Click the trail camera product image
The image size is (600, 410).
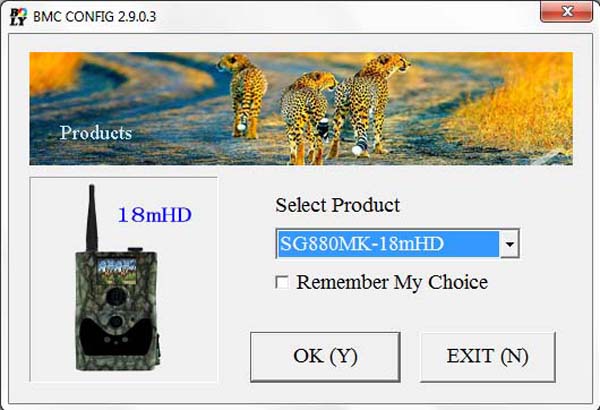click(x=117, y=278)
